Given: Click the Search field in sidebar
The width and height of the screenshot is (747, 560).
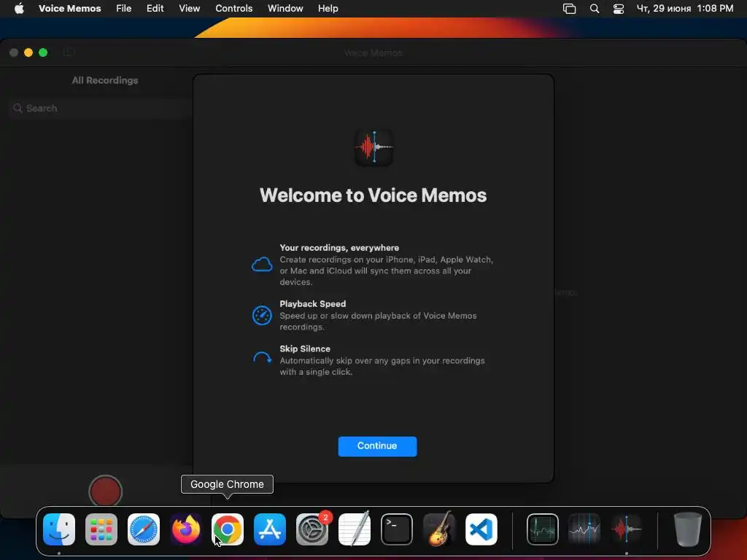Looking at the screenshot, I should [100, 108].
